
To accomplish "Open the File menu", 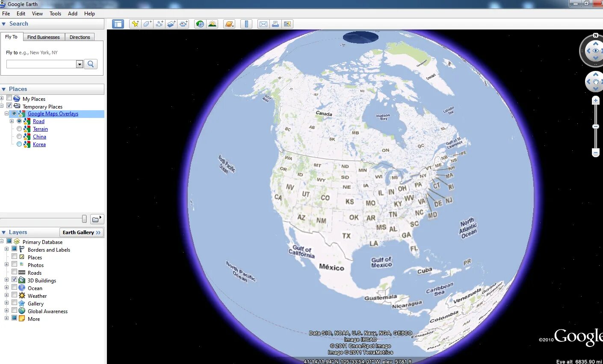I will (x=6, y=14).
